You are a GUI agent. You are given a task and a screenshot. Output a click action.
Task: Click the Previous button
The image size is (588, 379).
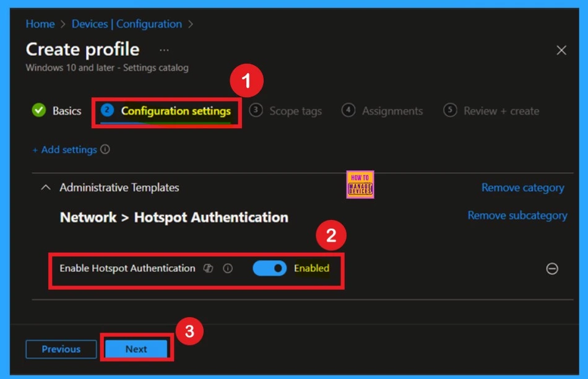61,349
